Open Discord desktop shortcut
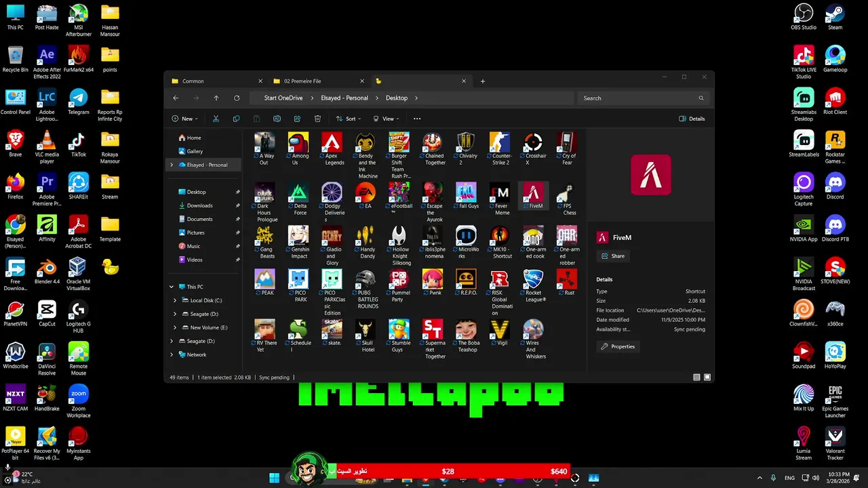 pos(835,187)
